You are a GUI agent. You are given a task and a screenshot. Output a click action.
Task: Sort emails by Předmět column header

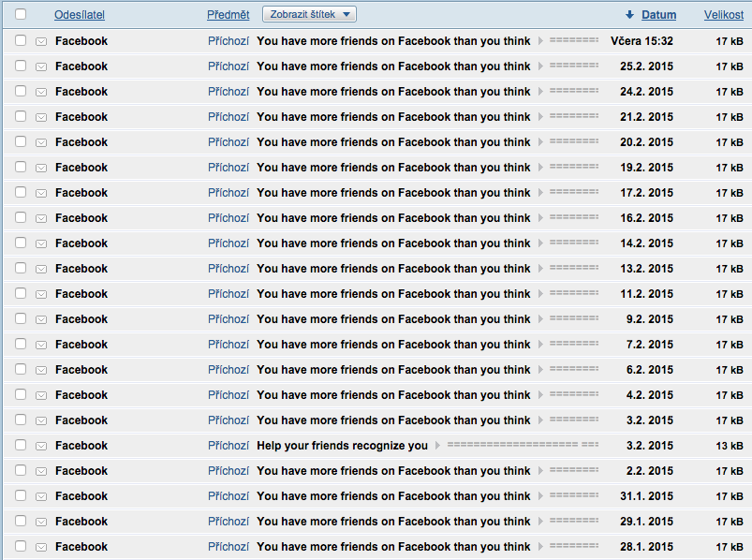tap(228, 15)
